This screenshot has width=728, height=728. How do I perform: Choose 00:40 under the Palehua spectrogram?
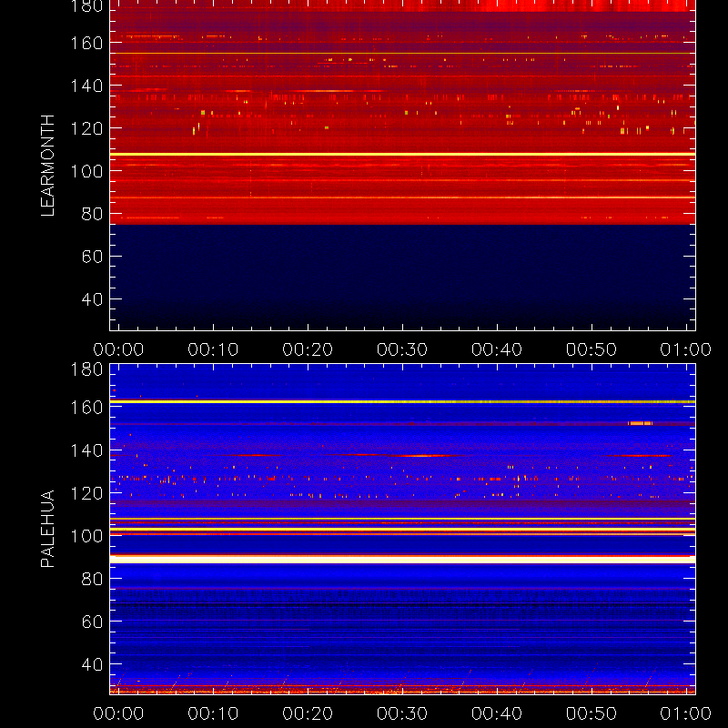click(x=497, y=713)
